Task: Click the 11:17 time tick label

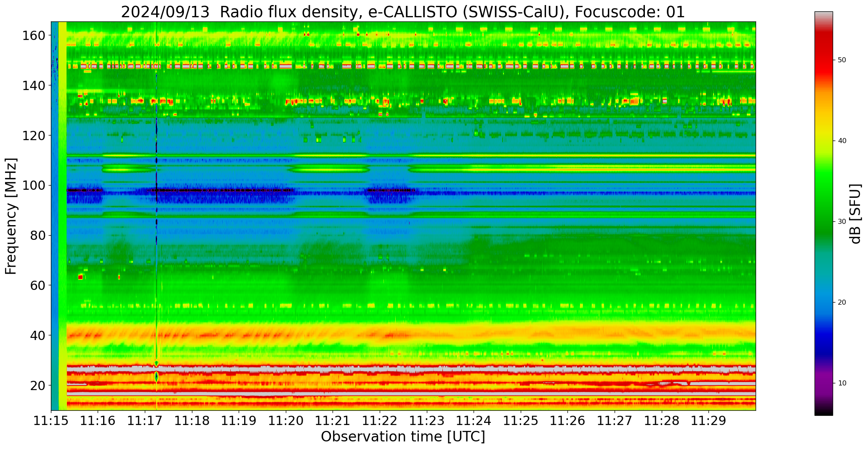Action: coord(145,421)
